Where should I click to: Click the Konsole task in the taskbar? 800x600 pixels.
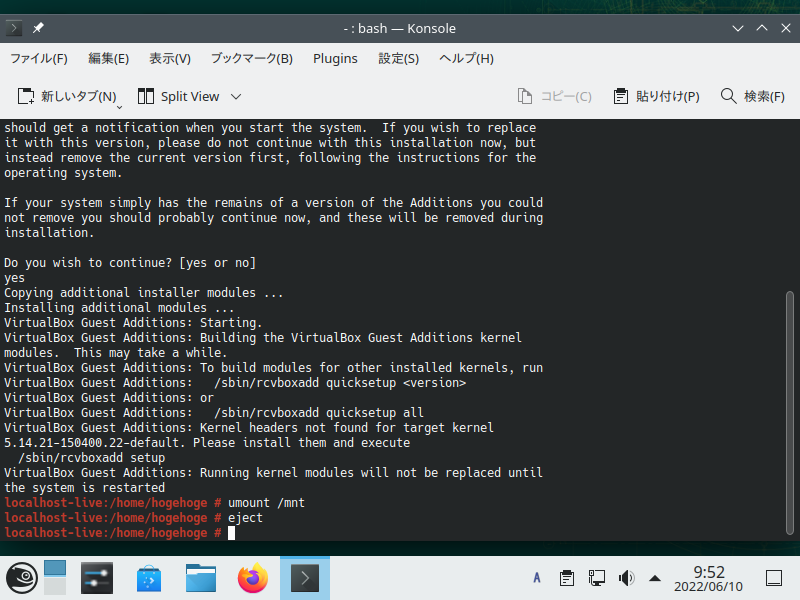pos(305,578)
